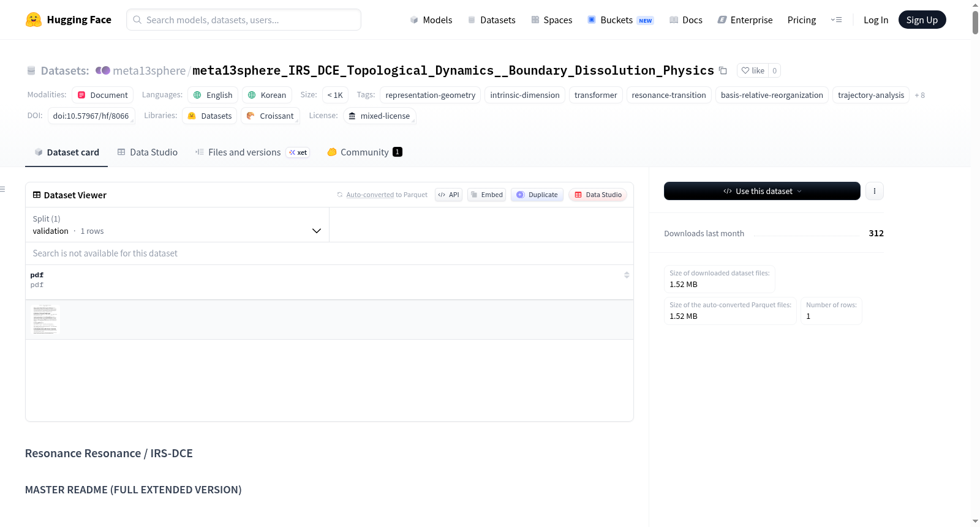Click the trajectory-analysis tag
This screenshot has width=980, height=527.
(871, 95)
